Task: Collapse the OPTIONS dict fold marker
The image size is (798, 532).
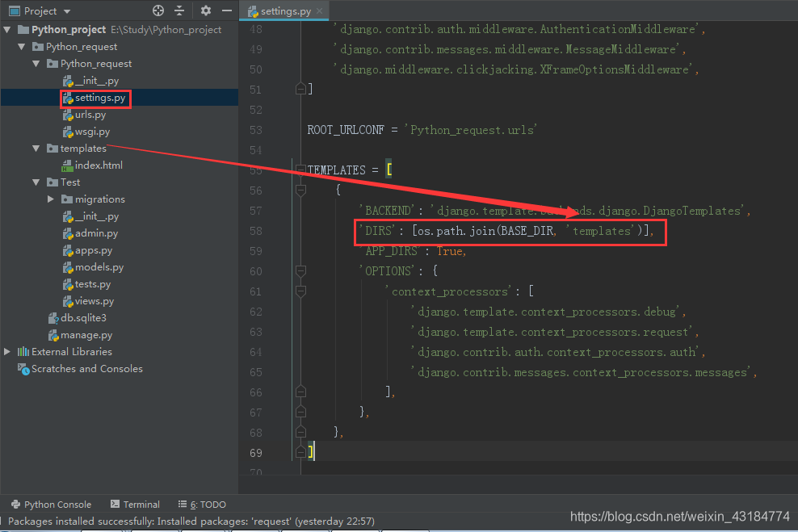Action: pyautogui.click(x=300, y=271)
